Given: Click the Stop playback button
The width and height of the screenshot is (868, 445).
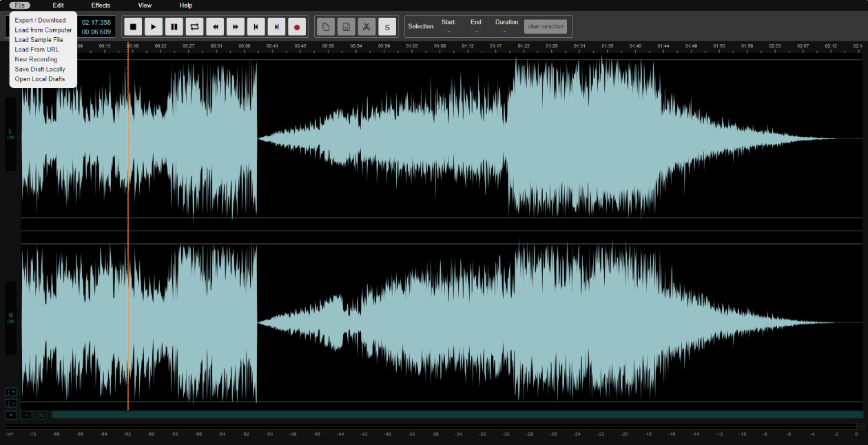Looking at the screenshot, I should pyautogui.click(x=134, y=27).
